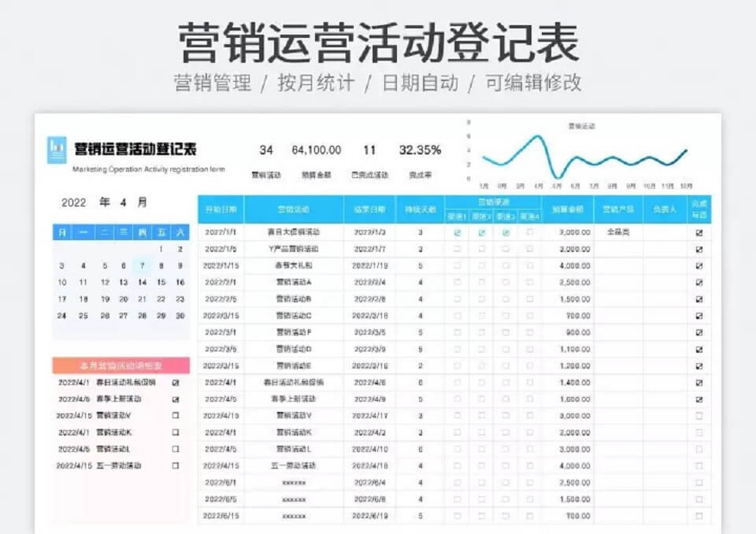Click the 结束日期 column header

click(x=369, y=210)
